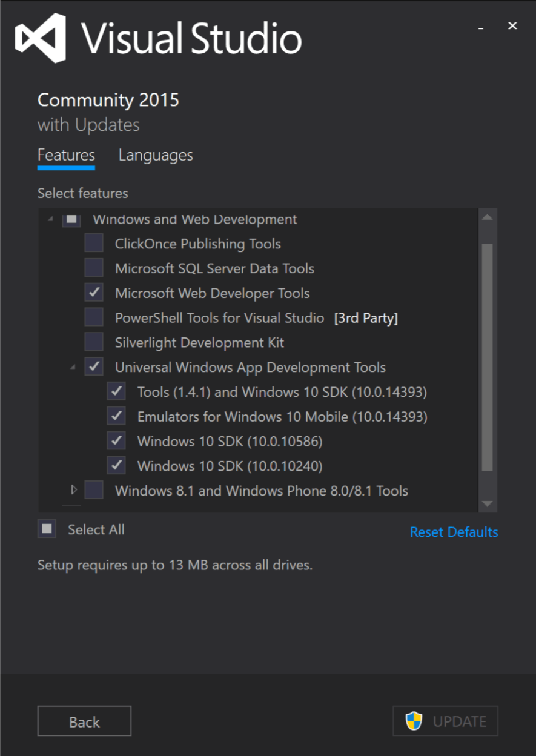This screenshot has height=756, width=536.
Task: Select the Features tab
Action: (x=66, y=155)
